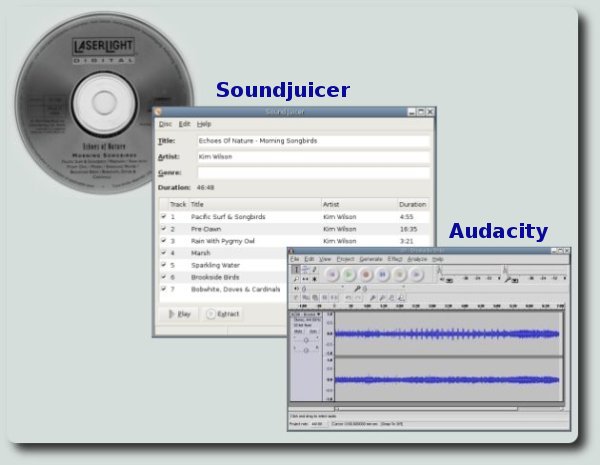
Task: Open the Analyze menu in Audacity
Action: pos(417,259)
